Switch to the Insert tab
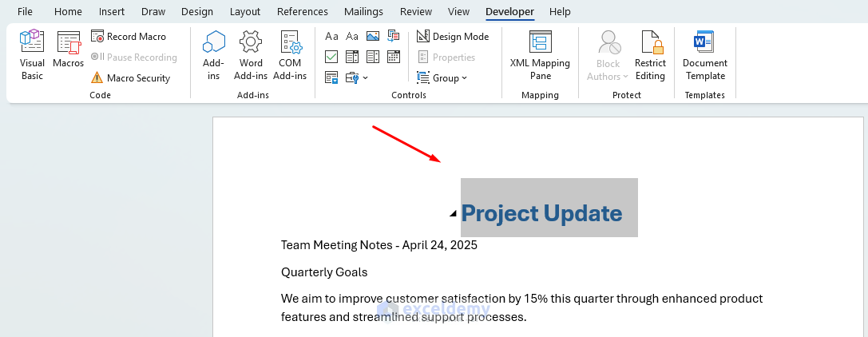This screenshot has width=868, height=337. [112, 12]
